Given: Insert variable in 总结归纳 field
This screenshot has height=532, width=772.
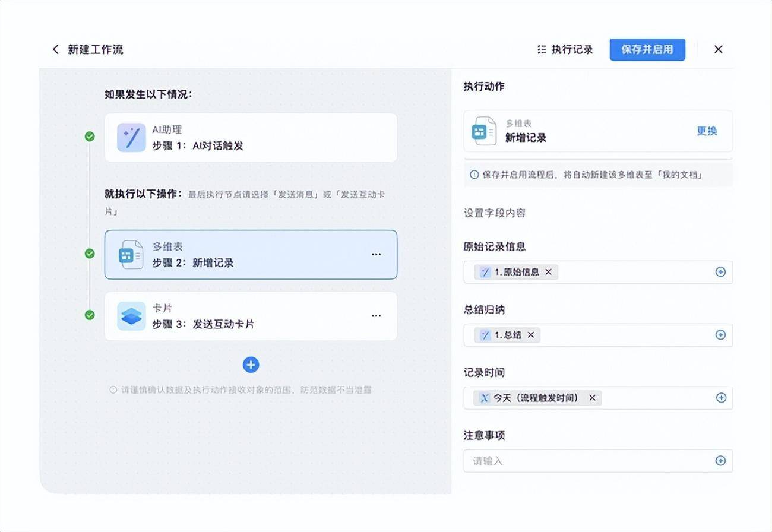Looking at the screenshot, I should [720, 335].
